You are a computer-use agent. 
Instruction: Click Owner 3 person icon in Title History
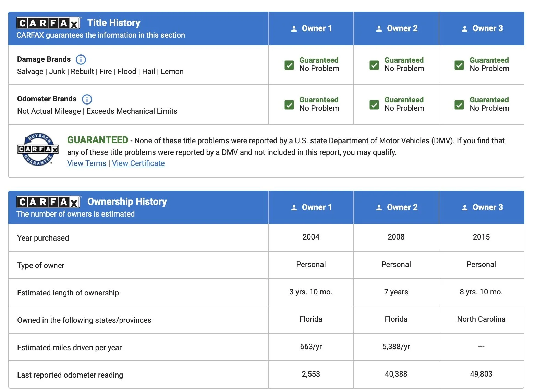tap(465, 29)
